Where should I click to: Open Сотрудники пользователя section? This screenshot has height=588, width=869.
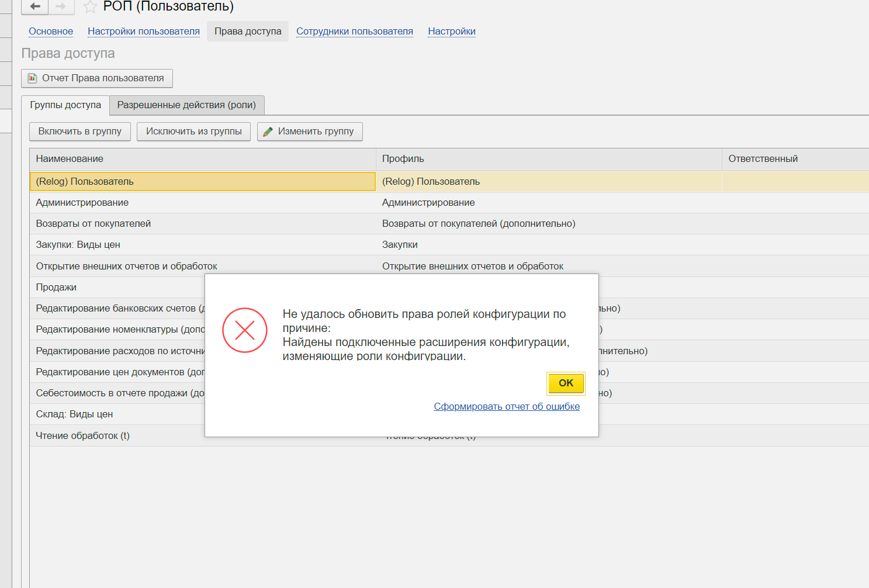355,32
